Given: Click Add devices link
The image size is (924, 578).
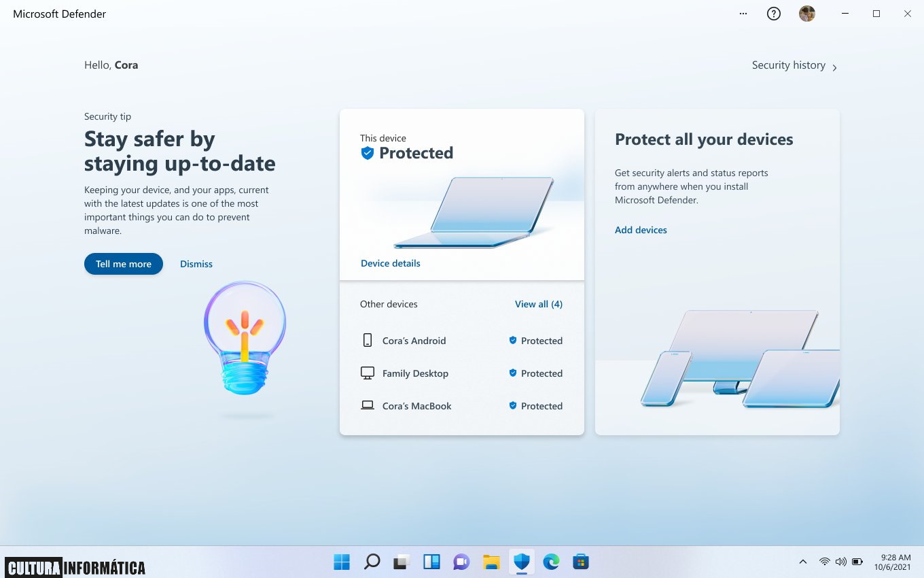Looking at the screenshot, I should pos(641,230).
